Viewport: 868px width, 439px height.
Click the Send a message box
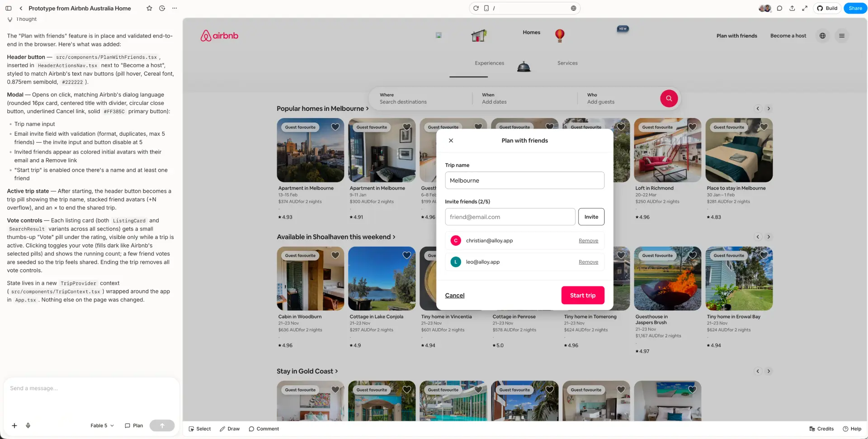(90, 388)
